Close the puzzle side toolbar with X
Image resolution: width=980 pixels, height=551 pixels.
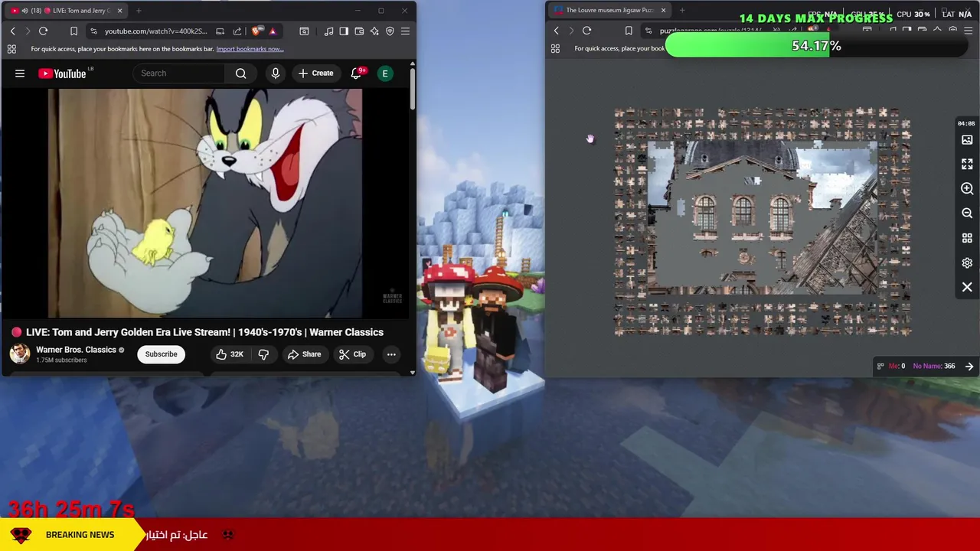[967, 287]
